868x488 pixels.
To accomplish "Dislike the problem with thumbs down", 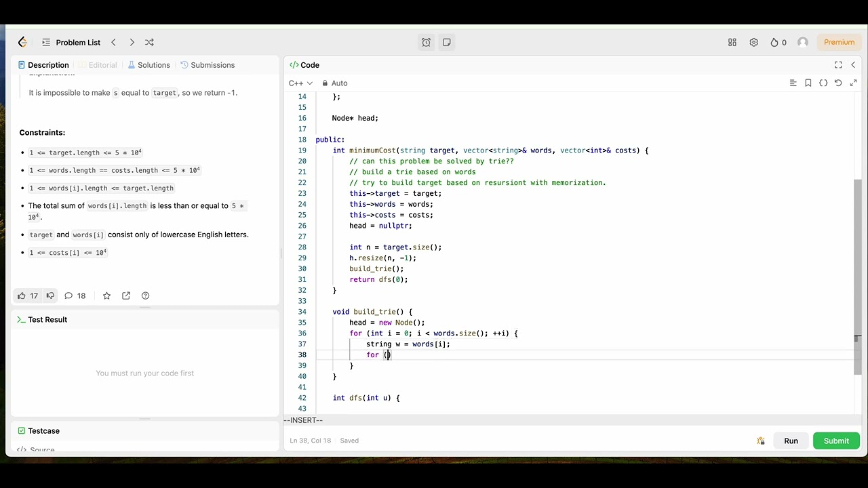I will pyautogui.click(x=50, y=296).
